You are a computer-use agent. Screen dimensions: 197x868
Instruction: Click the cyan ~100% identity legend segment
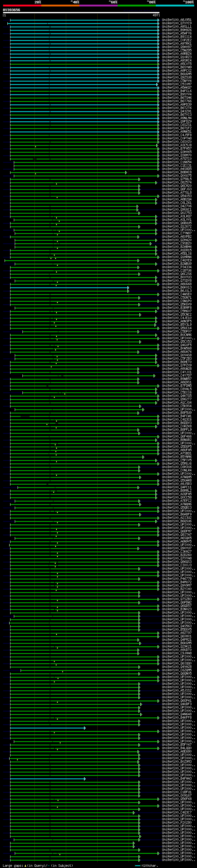coord(175,6)
